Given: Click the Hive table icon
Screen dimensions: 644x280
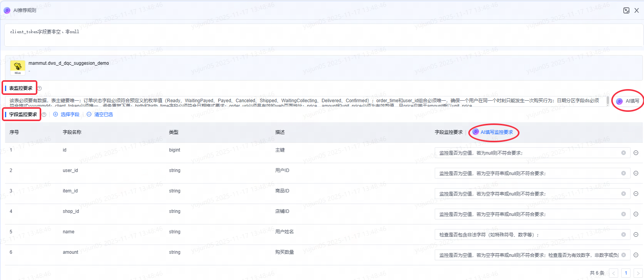Looking at the screenshot, I should (18, 67).
